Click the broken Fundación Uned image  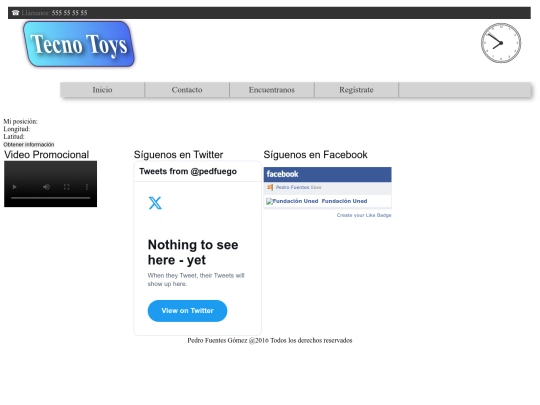[292, 201]
